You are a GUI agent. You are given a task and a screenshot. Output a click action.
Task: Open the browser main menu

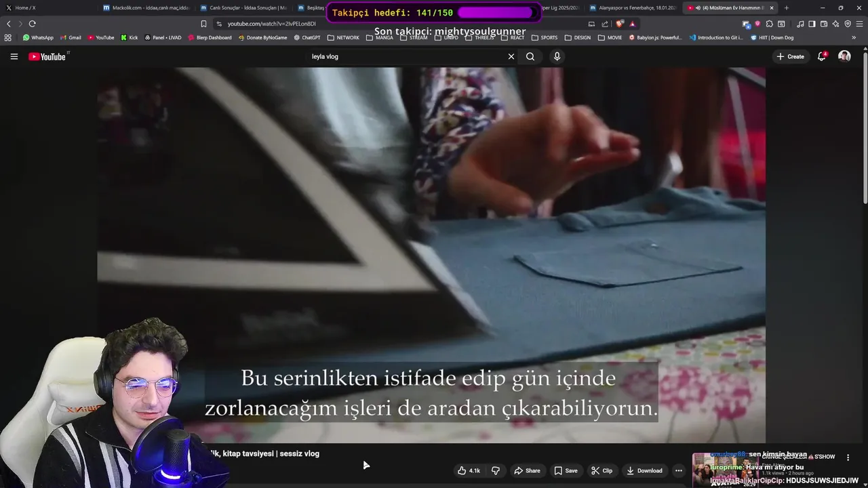pyautogui.click(x=860, y=24)
